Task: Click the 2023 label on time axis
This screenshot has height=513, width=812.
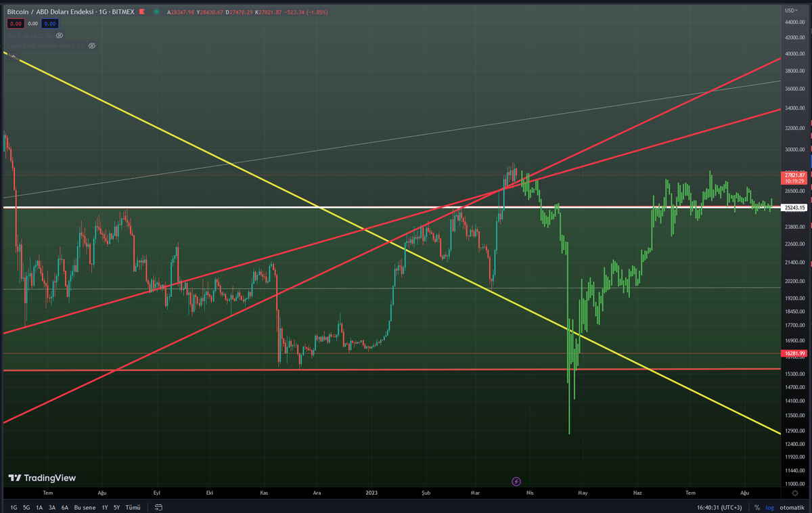Action: [x=371, y=493]
